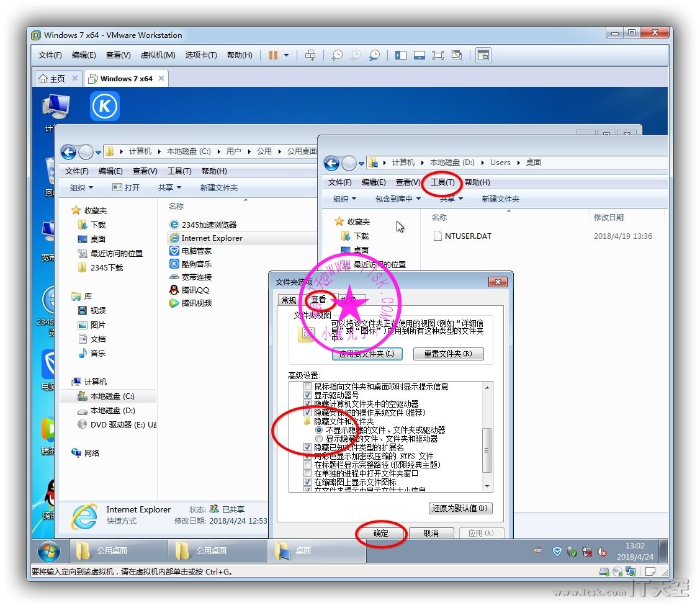Toggle 隐藏已知文件类型的扩展名 checkbox

tap(308, 447)
